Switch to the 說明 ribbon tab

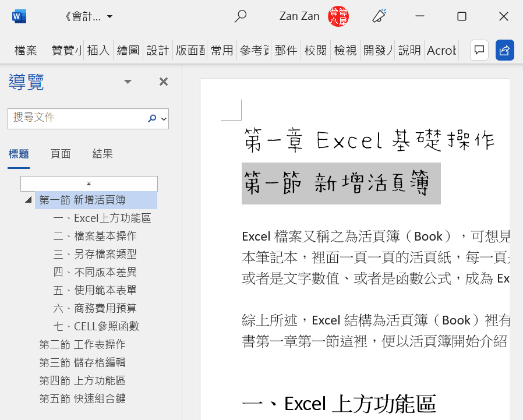(x=409, y=50)
